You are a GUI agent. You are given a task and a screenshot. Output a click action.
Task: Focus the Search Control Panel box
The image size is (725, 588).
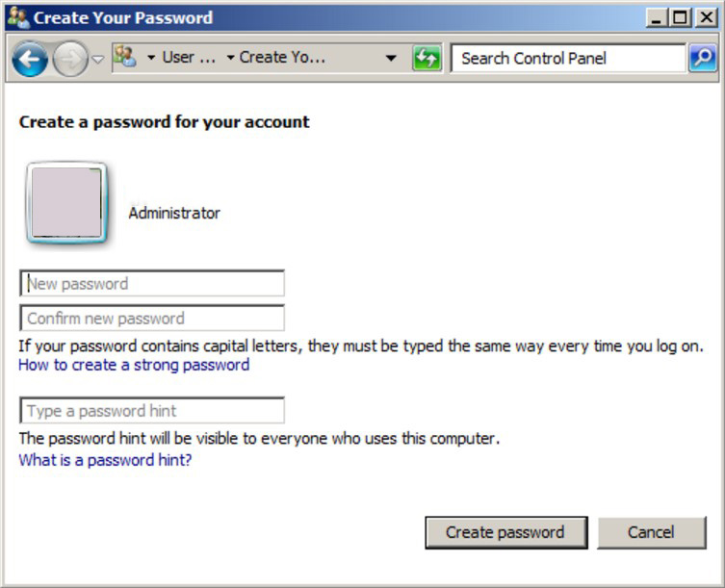568,59
